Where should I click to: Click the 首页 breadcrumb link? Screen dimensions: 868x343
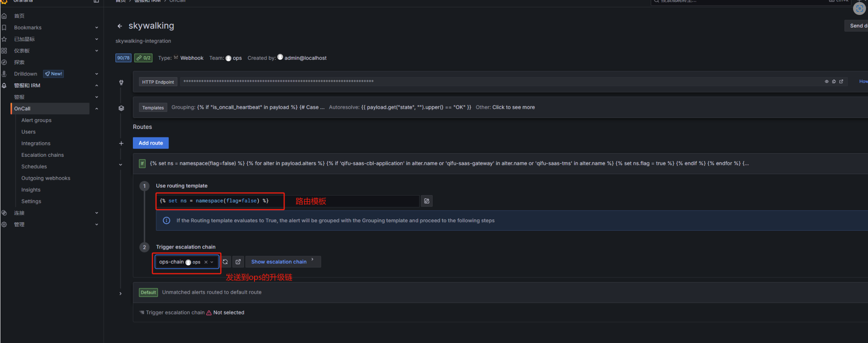(x=120, y=1)
